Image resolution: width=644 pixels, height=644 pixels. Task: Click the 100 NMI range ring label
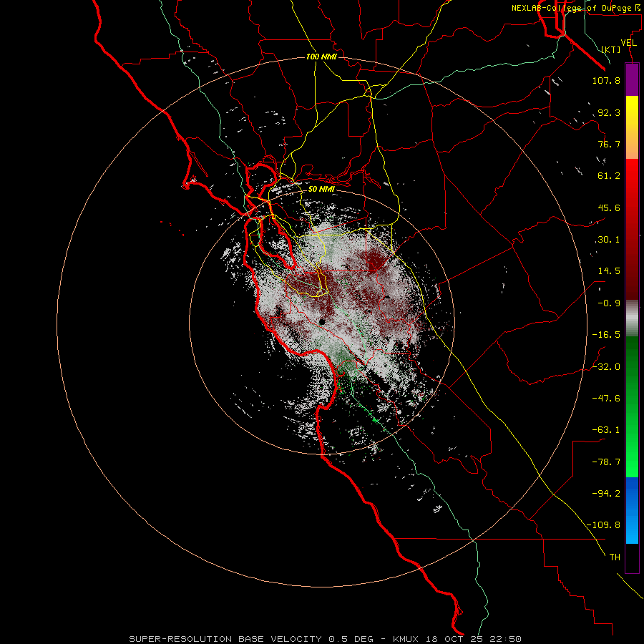(x=321, y=57)
